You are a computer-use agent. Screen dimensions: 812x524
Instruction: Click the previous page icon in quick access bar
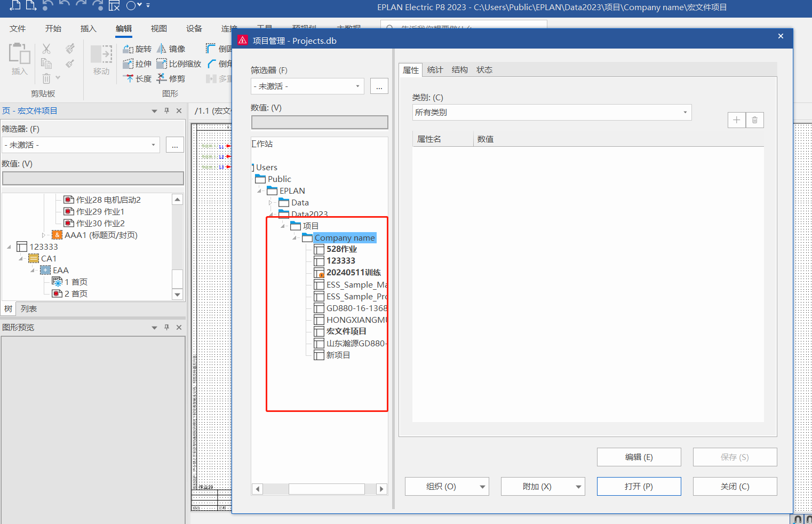tap(15, 6)
